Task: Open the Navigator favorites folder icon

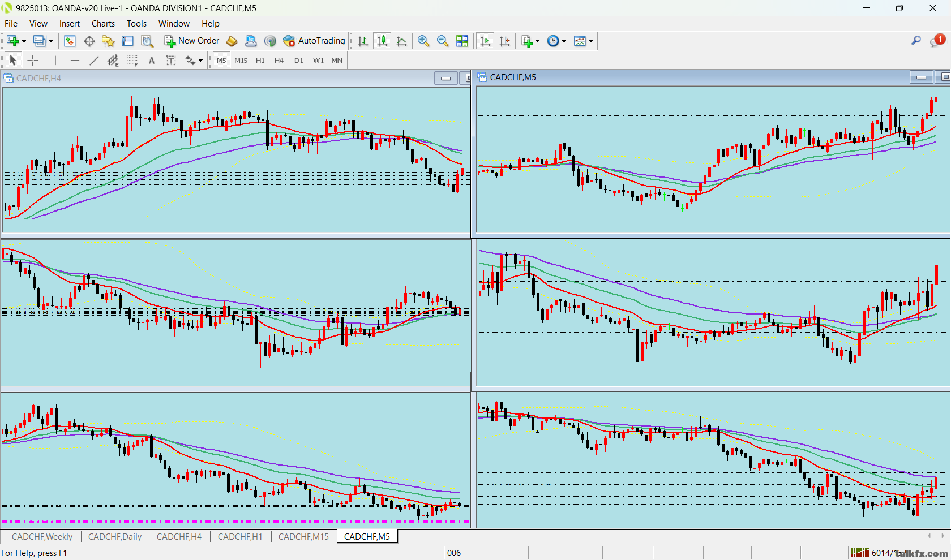Action: pos(108,41)
